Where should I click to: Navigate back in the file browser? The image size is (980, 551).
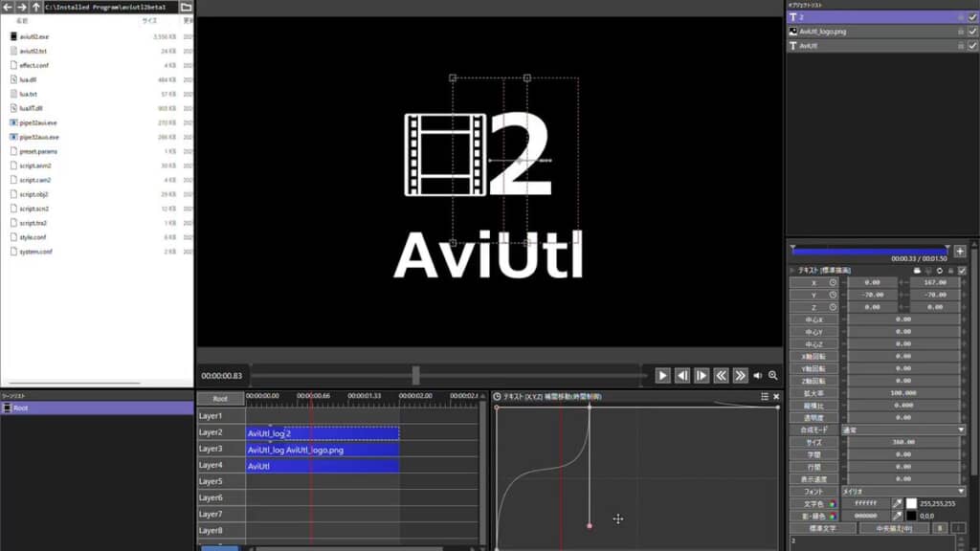click(8, 7)
